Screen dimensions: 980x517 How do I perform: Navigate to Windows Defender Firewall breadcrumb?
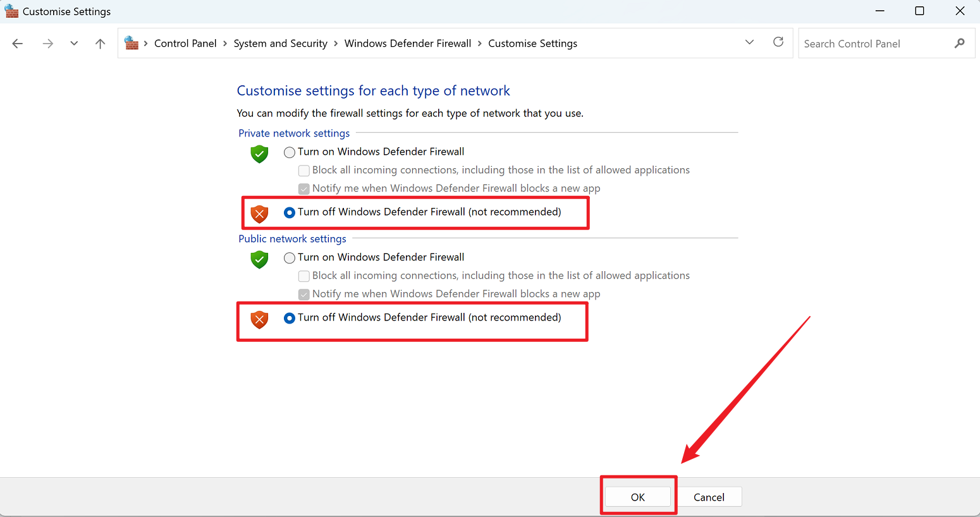click(407, 44)
